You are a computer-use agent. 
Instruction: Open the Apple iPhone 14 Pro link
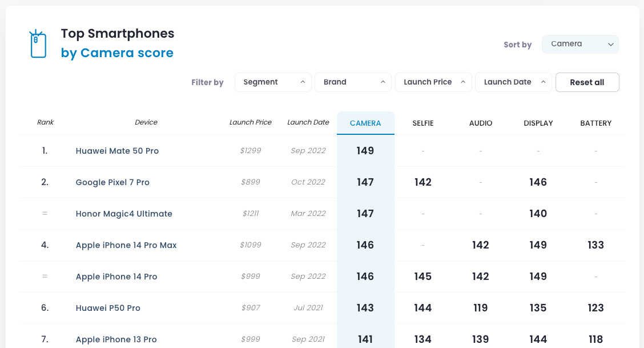pos(116,277)
